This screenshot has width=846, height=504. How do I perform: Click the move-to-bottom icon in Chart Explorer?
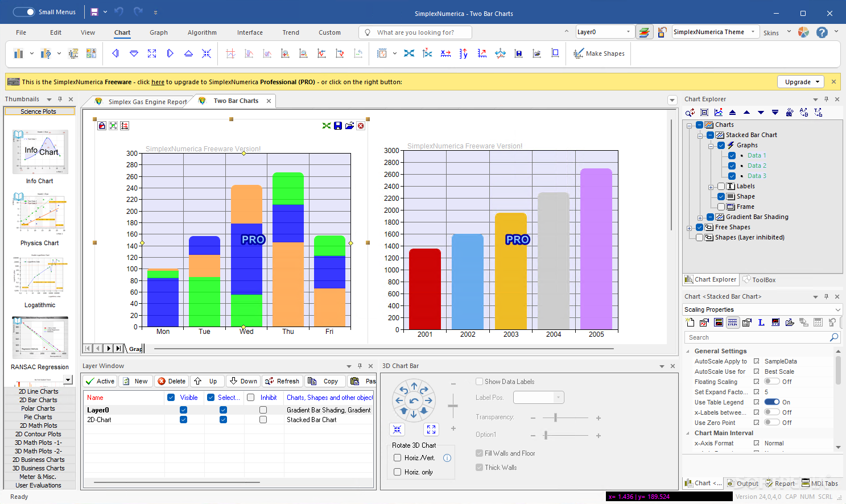click(x=775, y=113)
